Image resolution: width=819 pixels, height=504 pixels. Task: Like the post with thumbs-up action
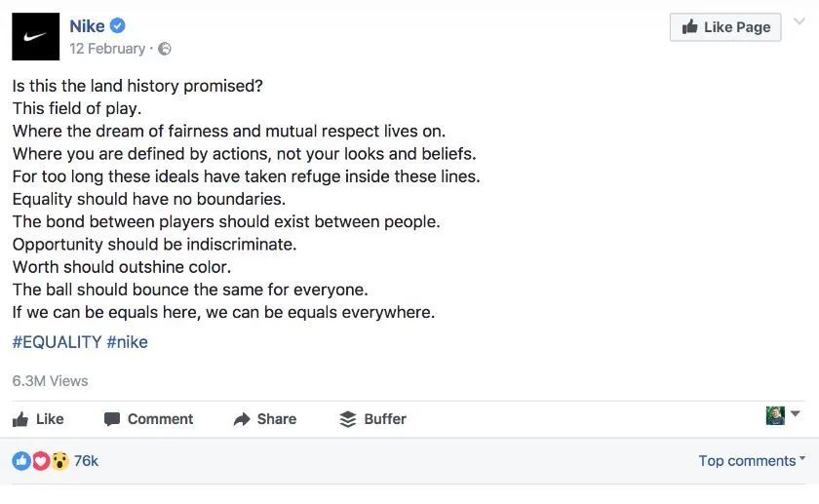click(38, 419)
